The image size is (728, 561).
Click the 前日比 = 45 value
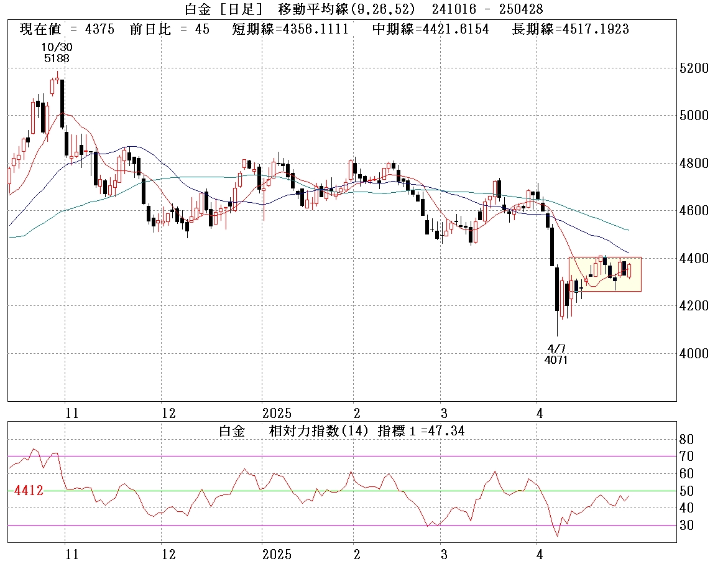[170, 29]
